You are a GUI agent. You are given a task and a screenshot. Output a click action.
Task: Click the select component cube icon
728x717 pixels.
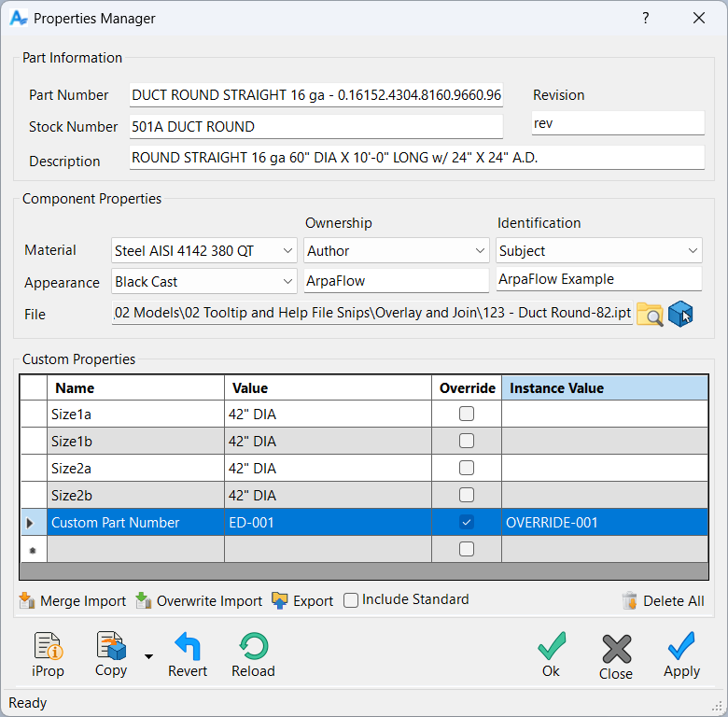[680, 315]
